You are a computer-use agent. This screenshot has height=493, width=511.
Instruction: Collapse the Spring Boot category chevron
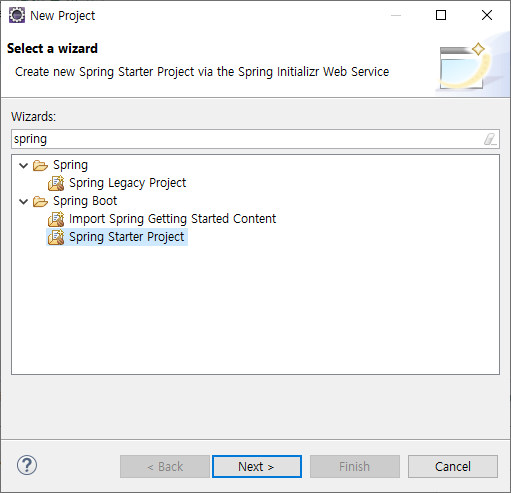click(x=23, y=201)
